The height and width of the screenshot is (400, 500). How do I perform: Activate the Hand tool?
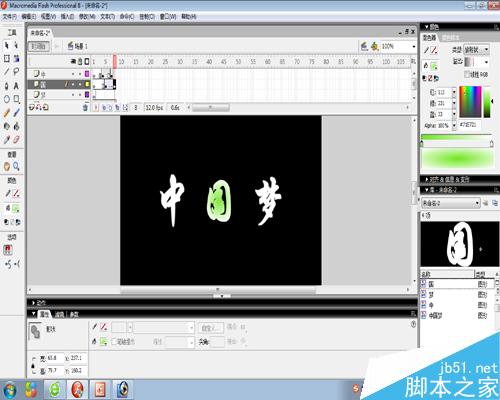[7, 166]
